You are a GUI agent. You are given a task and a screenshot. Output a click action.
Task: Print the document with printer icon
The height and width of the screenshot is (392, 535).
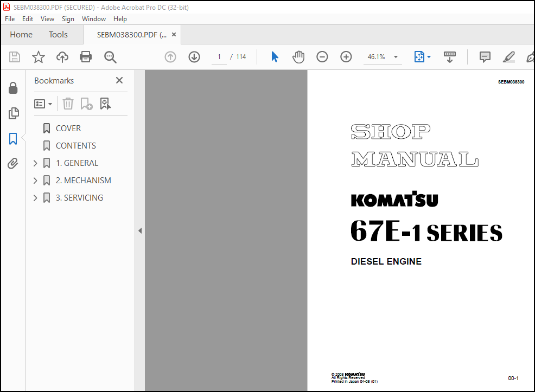point(86,57)
